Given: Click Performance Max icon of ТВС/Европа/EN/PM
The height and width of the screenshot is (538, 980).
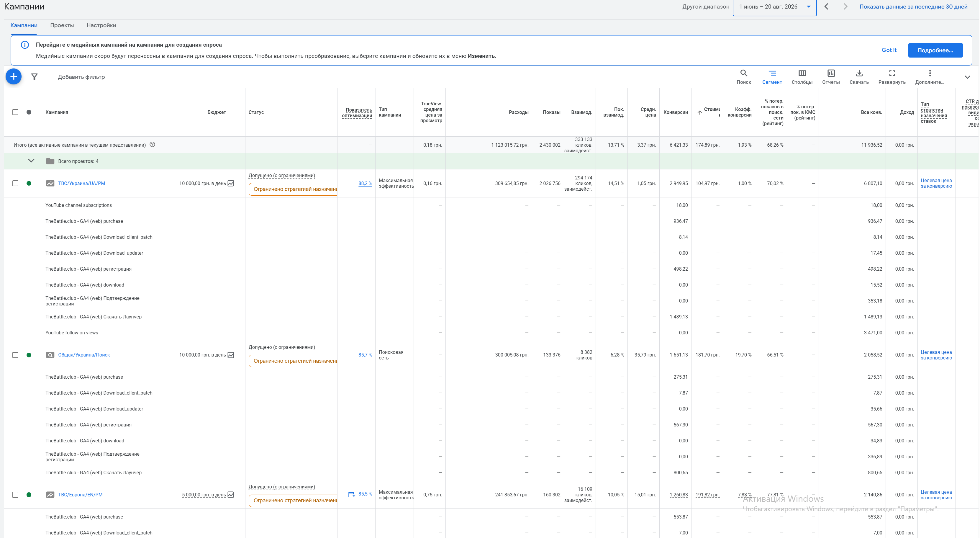Looking at the screenshot, I should [x=50, y=495].
